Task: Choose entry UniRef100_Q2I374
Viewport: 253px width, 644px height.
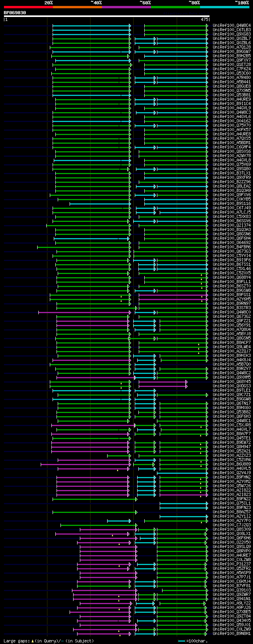Action: [232, 225]
